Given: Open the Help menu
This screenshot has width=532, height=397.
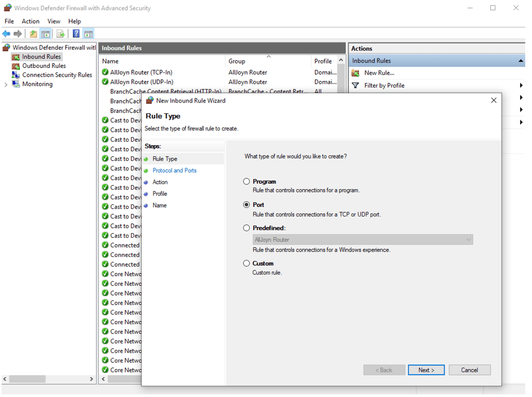Looking at the screenshot, I should 74,21.
